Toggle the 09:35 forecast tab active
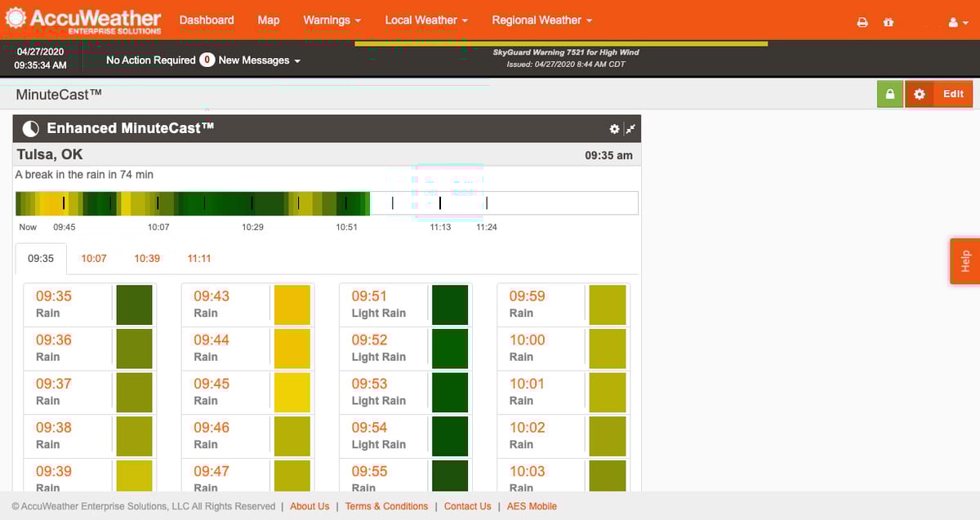This screenshot has width=980, height=520. coord(41,258)
